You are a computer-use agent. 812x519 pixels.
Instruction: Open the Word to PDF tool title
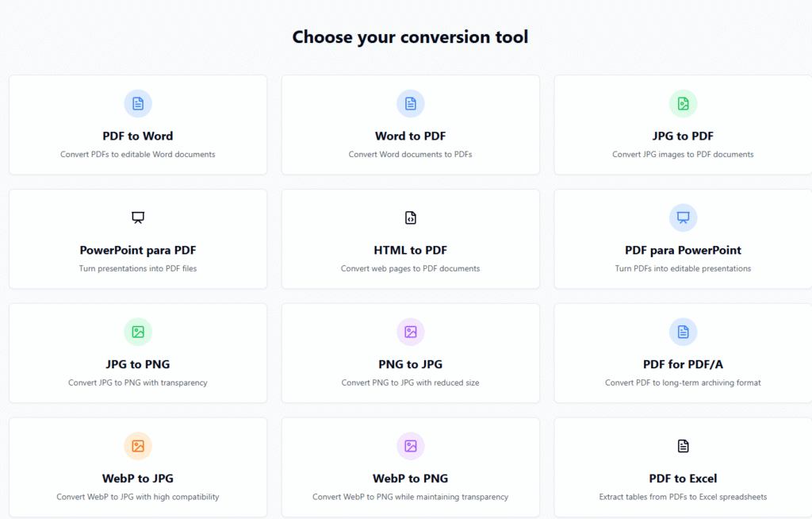click(x=411, y=136)
